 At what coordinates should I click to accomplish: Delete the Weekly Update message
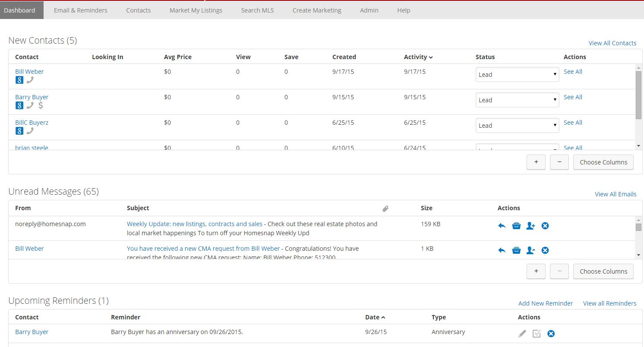[x=545, y=226]
